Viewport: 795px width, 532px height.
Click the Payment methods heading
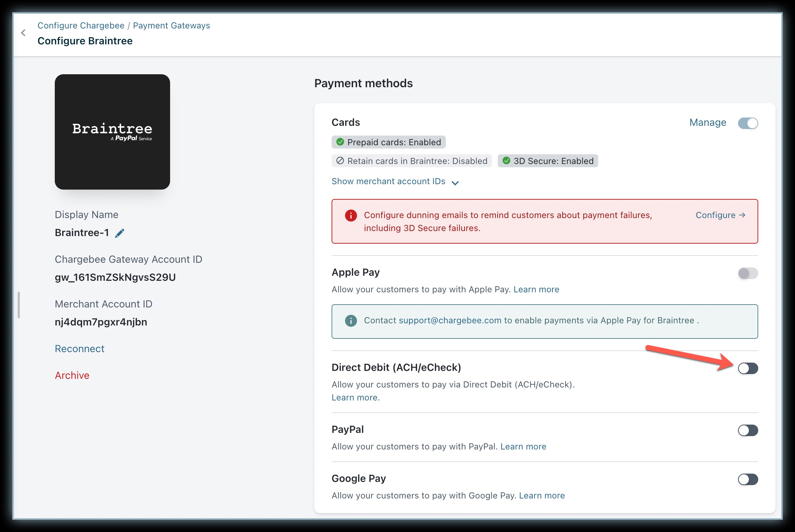pos(364,83)
